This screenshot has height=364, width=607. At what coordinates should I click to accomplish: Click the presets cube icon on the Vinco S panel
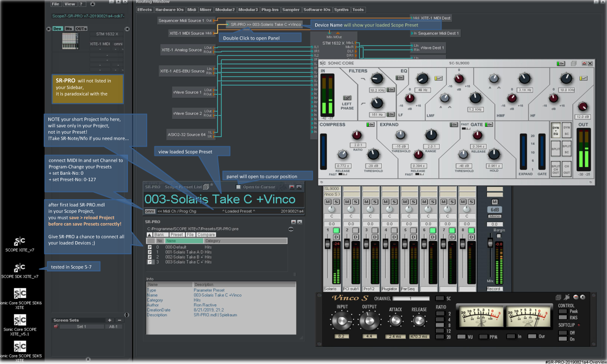click(559, 297)
